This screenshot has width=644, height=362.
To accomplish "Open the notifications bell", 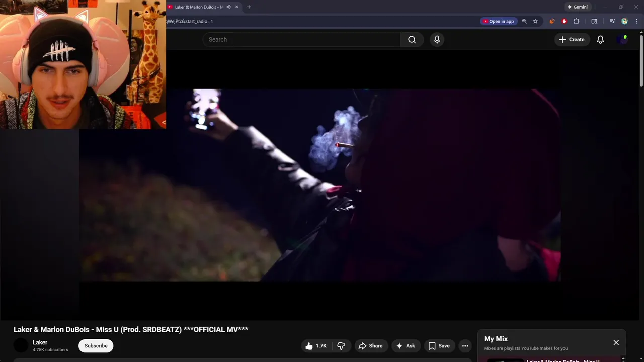I will pyautogui.click(x=600, y=39).
